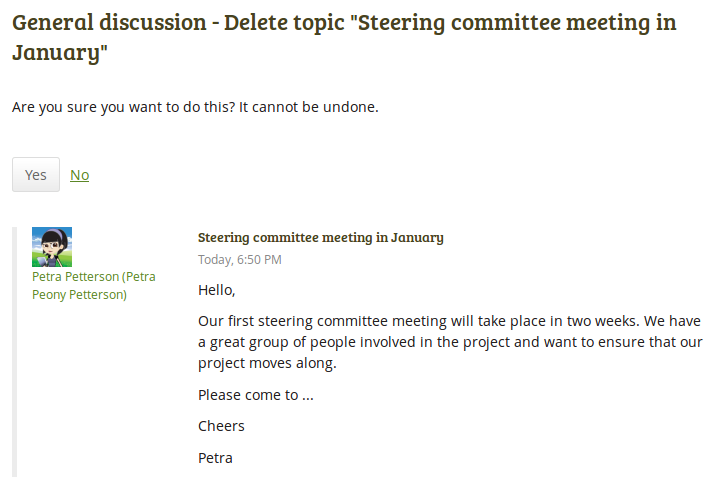Cancel deletion via the No link

tap(79, 175)
